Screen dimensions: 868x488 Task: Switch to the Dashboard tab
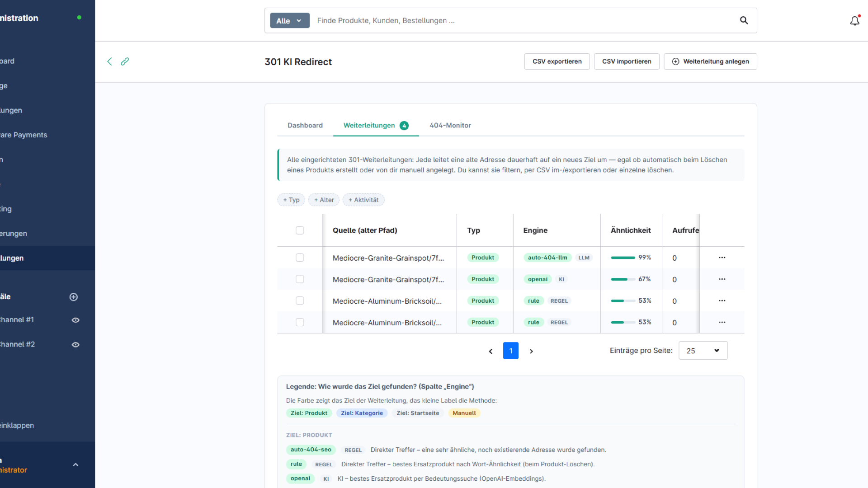pos(305,126)
